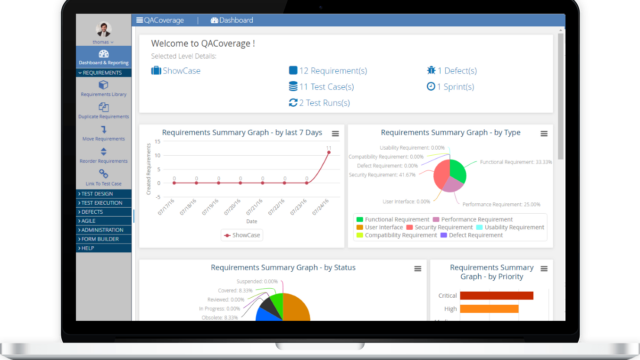
Task: Click the defects bug icon
Action: [431, 70]
